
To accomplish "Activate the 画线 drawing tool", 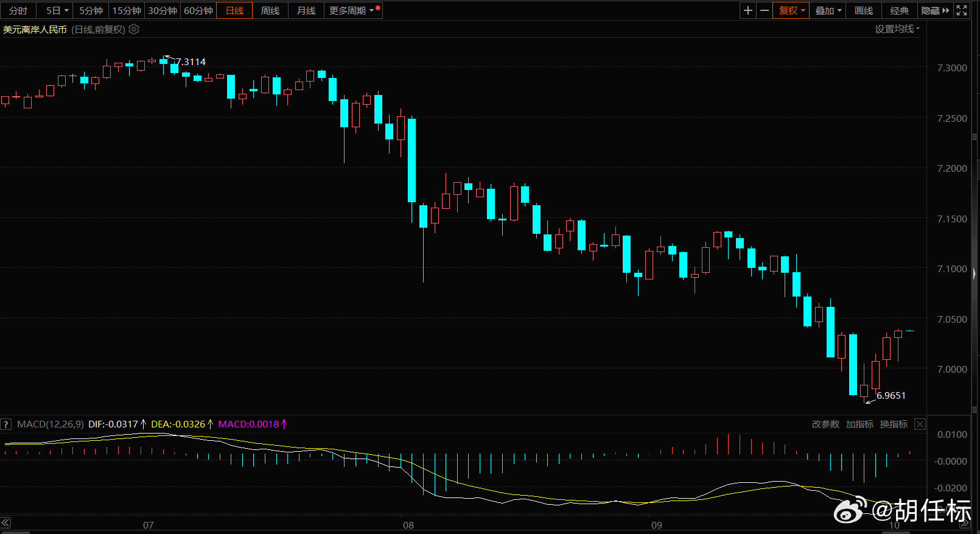I will click(x=864, y=10).
